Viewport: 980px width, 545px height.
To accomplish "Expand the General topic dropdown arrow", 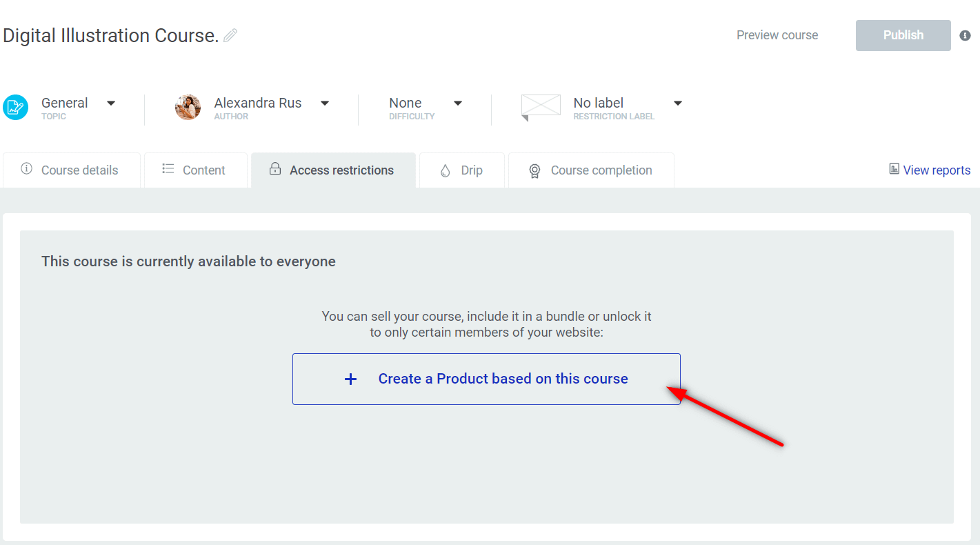I will [x=111, y=103].
